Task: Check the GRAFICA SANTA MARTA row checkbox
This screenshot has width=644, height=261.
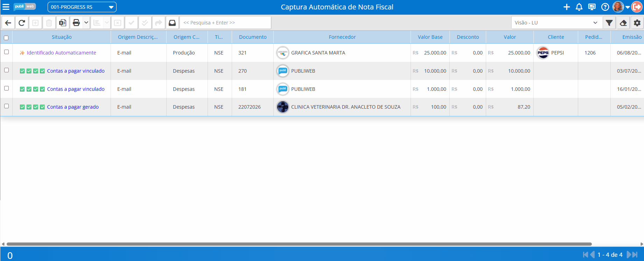Action: [x=6, y=52]
